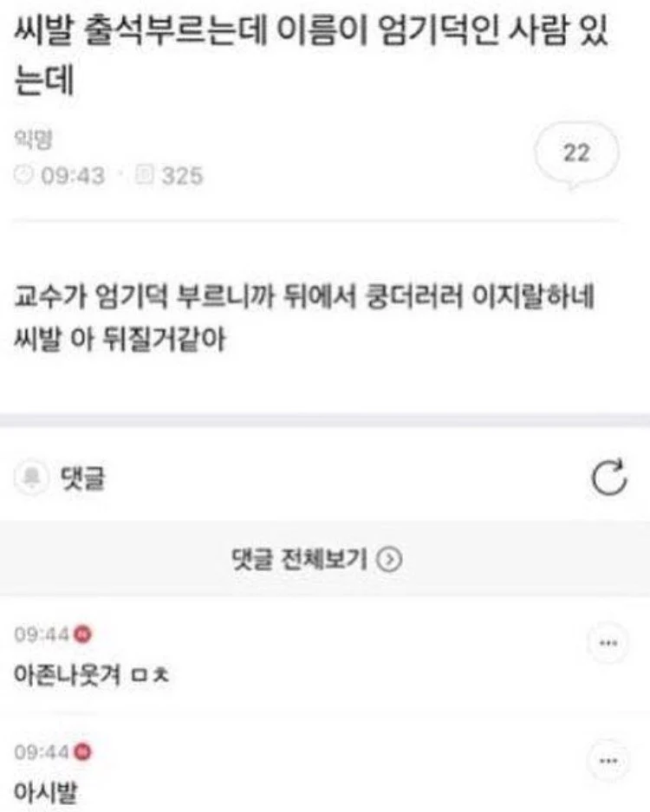Viewport: 650px width, 812px height.
Task: Click the 댓글 전체보기 button
Action: click(x=316, y=559)
